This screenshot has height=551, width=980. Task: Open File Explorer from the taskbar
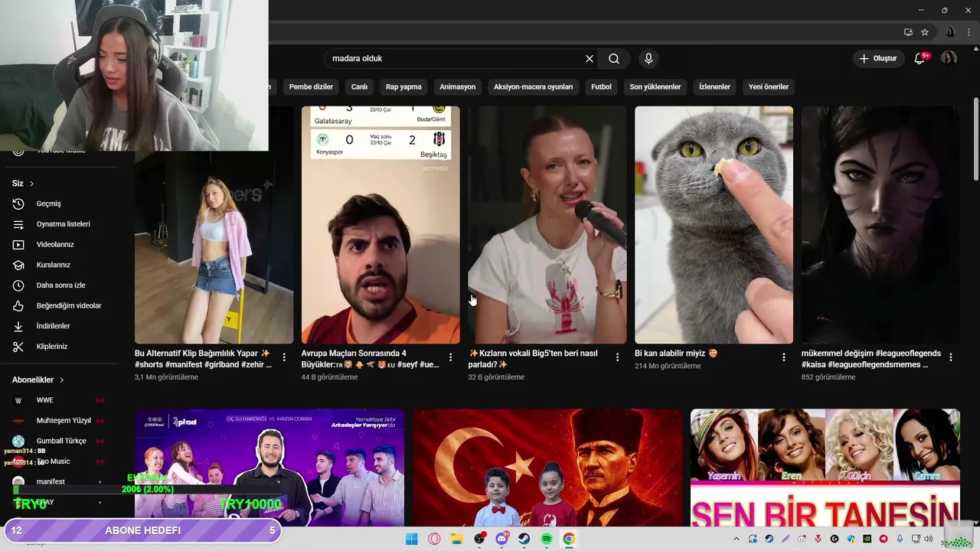tap(457, 539)
